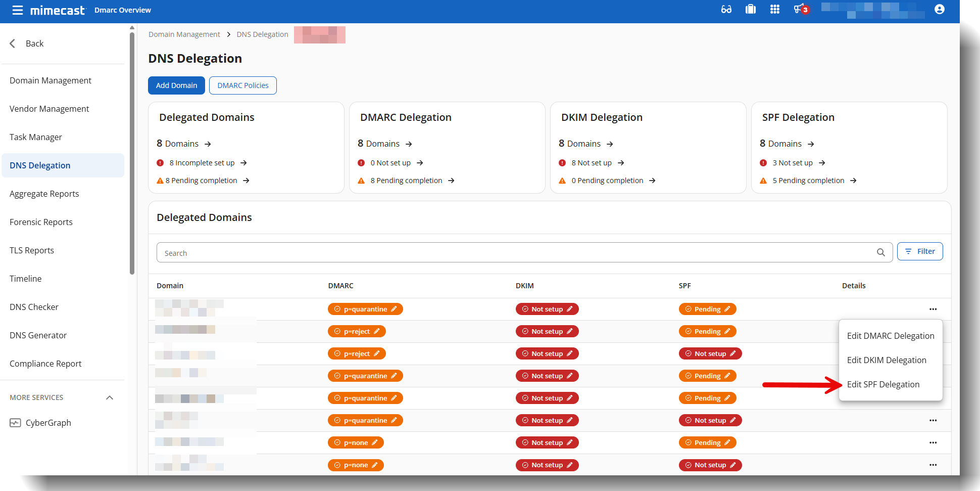Open the apps grid launcher
980x491 pixels.
774,10
